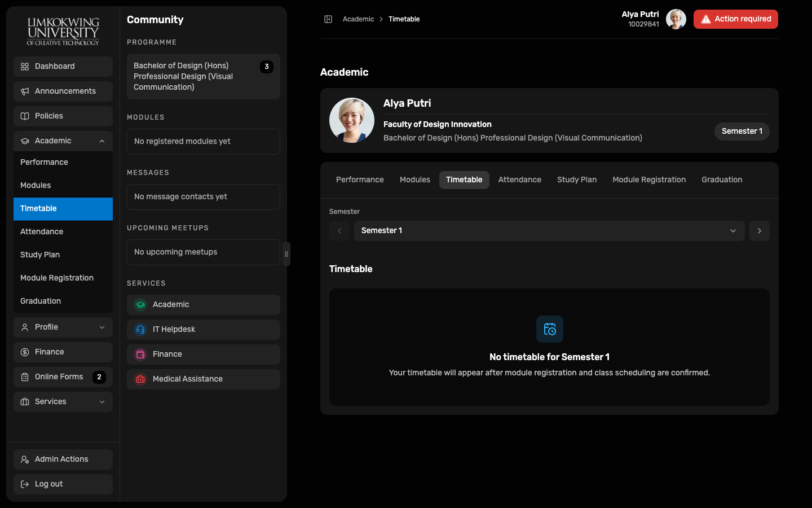Screen dimensions: 812x508
Task: Click the Admin Actions user icon
Action: 25,459
